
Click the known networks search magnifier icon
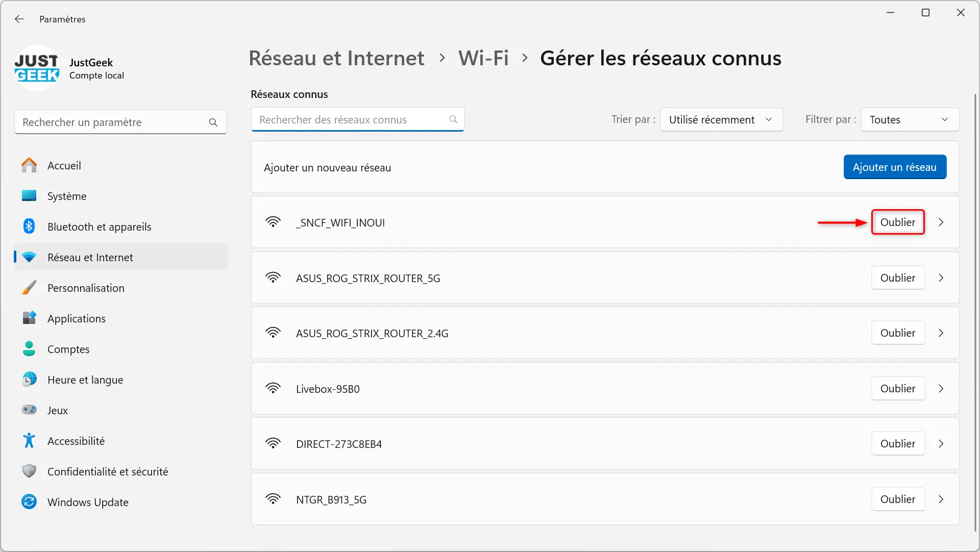pyautogui.click(x=453, y=119)
